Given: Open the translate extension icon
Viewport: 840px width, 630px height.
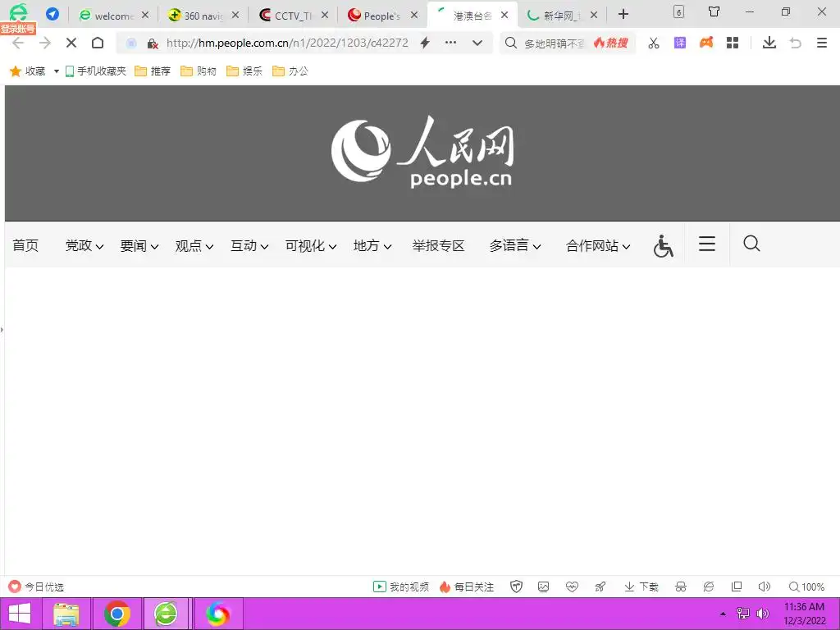Looking at the screenshot, I should tap(680, 43).
